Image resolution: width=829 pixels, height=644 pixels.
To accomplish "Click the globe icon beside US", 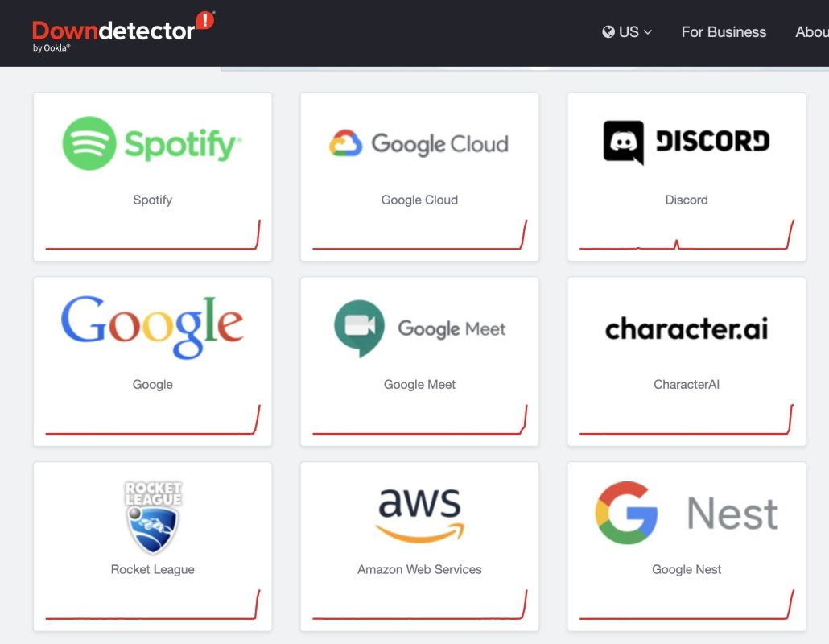I will [x=608, y=32].
